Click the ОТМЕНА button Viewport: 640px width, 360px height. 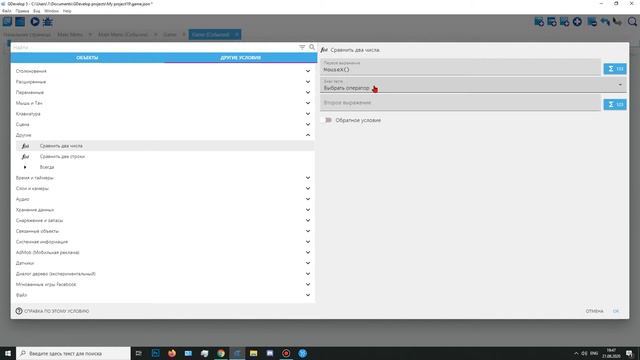[x=594, y=311]
